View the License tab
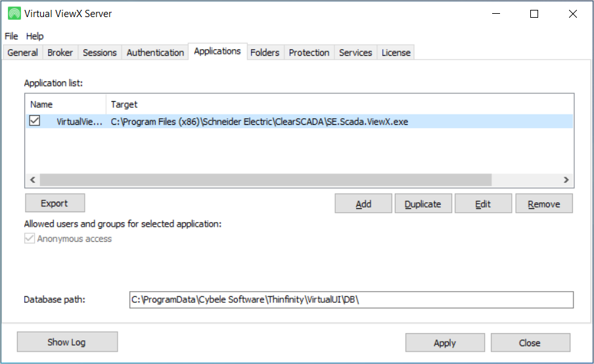The width and height of the screenshot is (594, 364). pyautogui.click(x=396, y=53)
